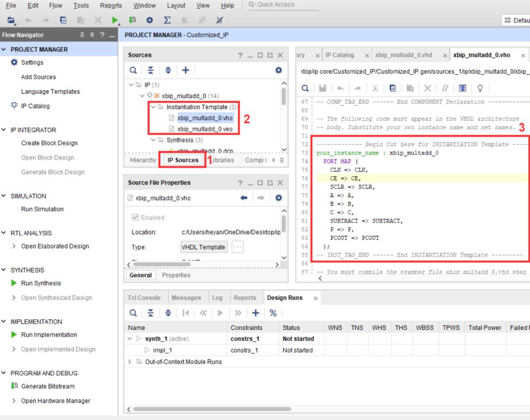This screenshot has height=420, width=530.
Task: Click Create Block Design
Action: (49, 143)
